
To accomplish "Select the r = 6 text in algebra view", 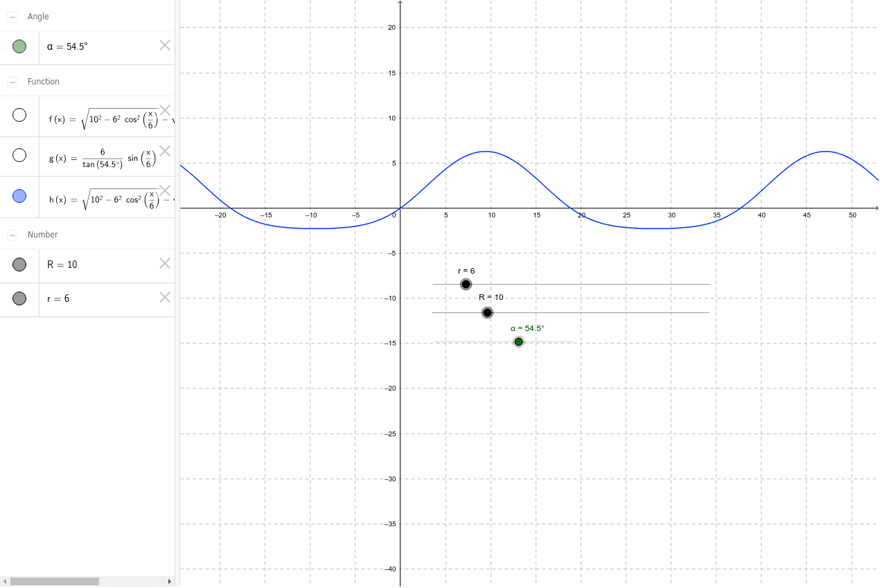I will pyautogui.click(x=58, y=299).
